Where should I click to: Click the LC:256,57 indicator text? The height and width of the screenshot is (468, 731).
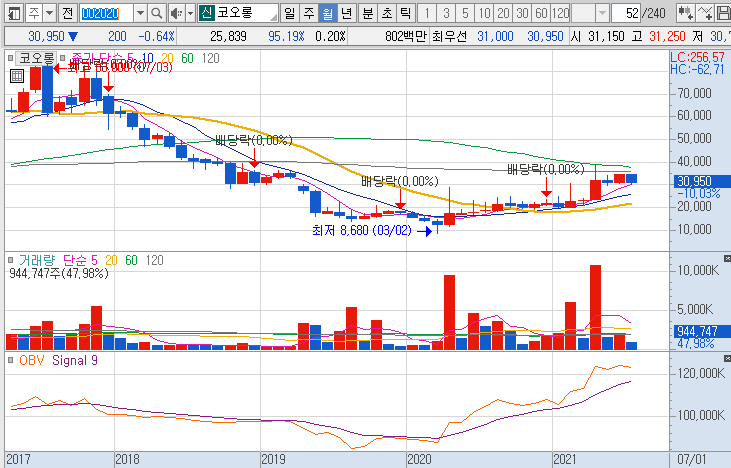coord(697,57)
